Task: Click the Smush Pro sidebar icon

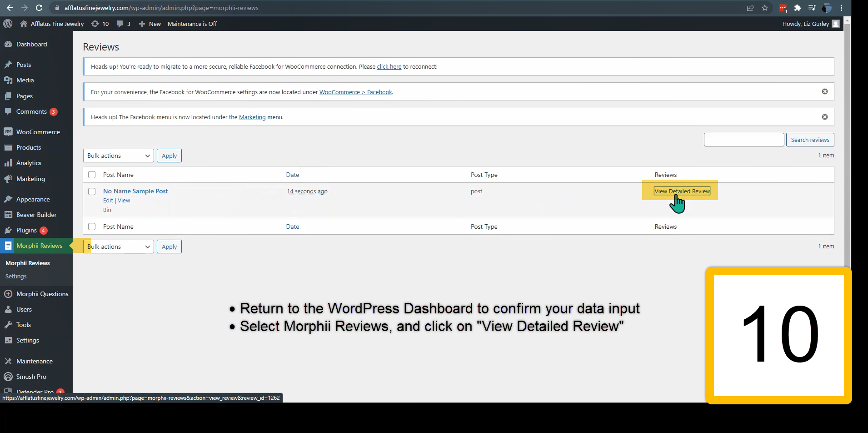Action: [x=8, y=377]
